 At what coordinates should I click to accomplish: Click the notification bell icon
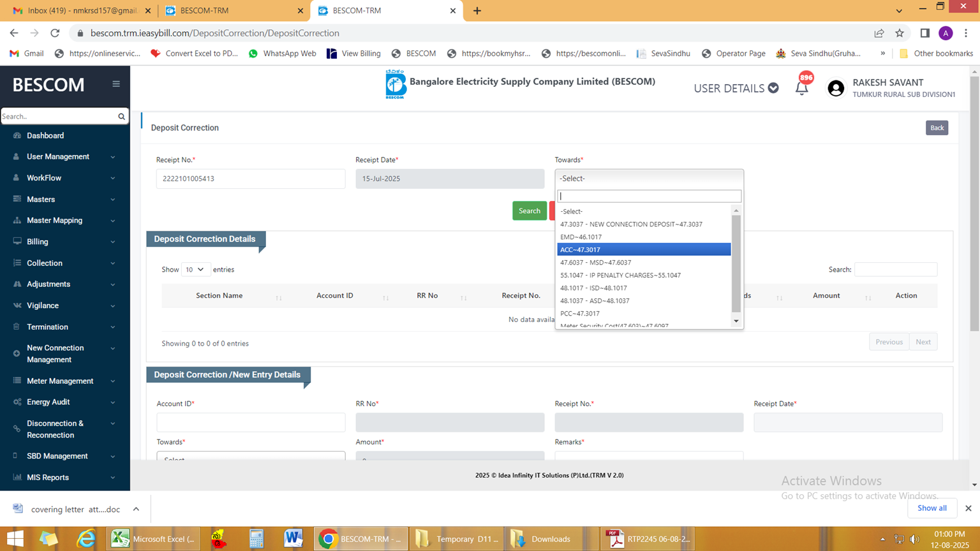click(801, 89)
